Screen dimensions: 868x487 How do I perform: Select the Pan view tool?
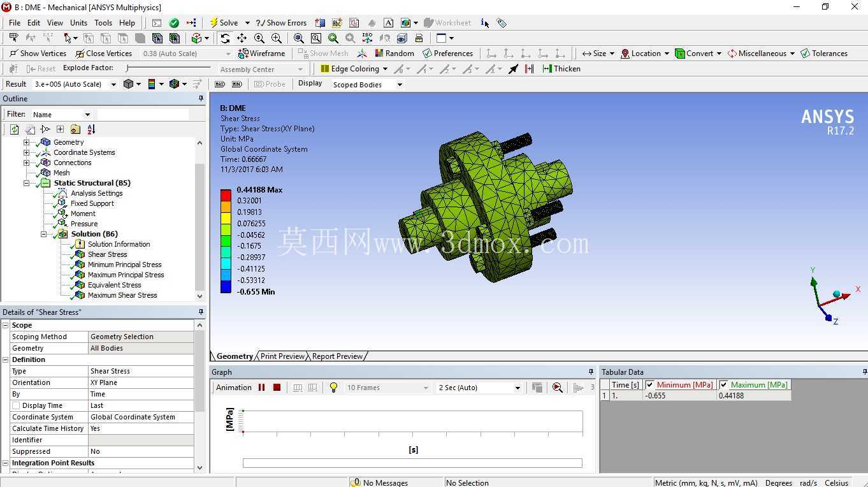[242, 38]
